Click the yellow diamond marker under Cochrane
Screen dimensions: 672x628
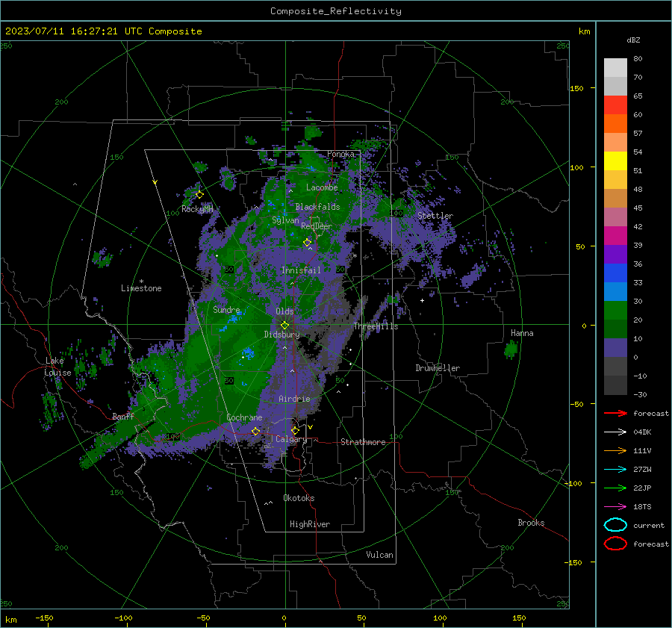coord(255,431)
